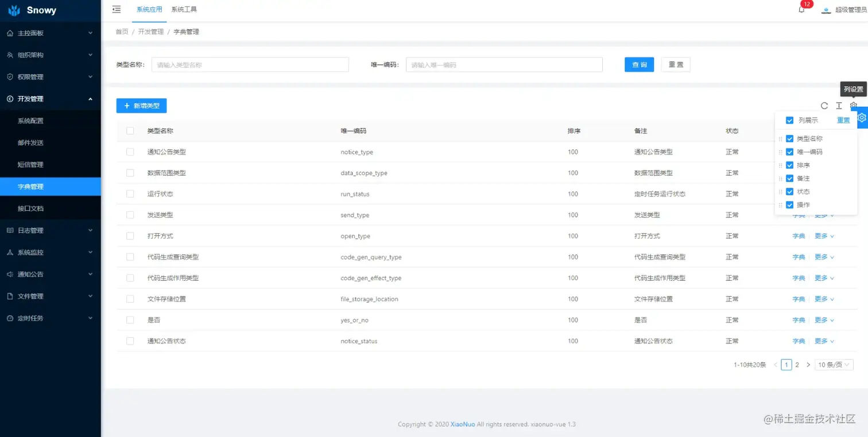This screenshot has height=437, width=868.
Task: Expand the 定时任务 sidebar menu
Action: [x=51, y=318]
